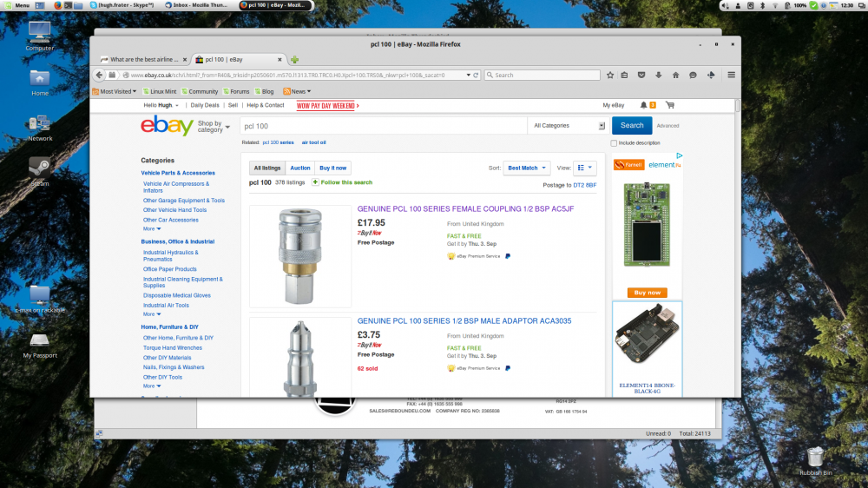Open the All Categories dropdown
The image size is (868, 488).
point(568,126)
